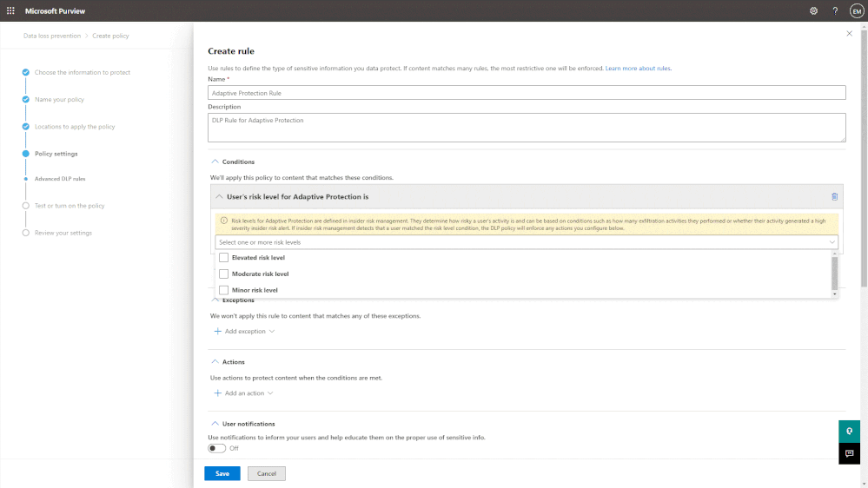Click the page vertical scrollbar
This screenshot has height=488, width=868.
[864, 160]
